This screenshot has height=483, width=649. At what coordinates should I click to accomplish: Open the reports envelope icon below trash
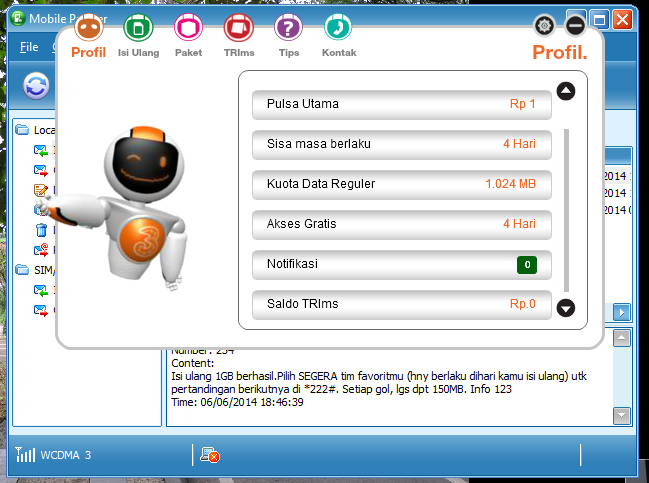click(41, 250)
